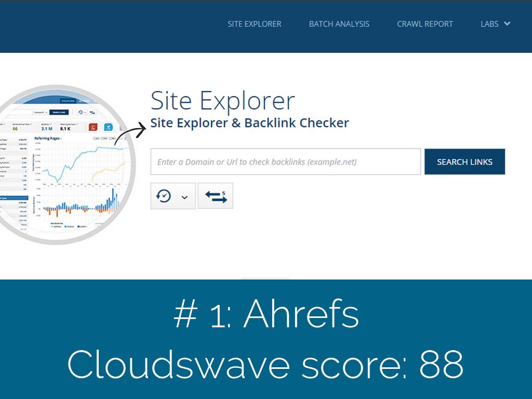Viewport: 532px width, 399px height.
Task: Click the compare arrows icon button
Action: point(216,196)
